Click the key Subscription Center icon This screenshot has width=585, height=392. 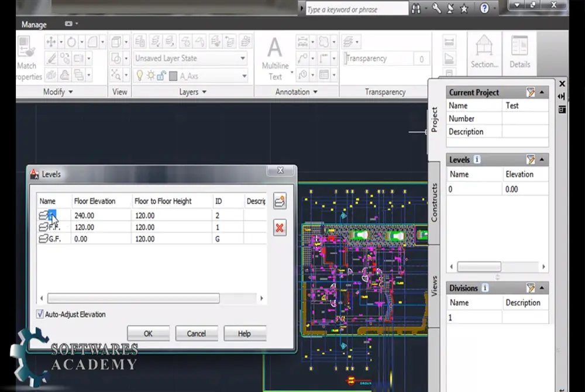coord(436,8)
